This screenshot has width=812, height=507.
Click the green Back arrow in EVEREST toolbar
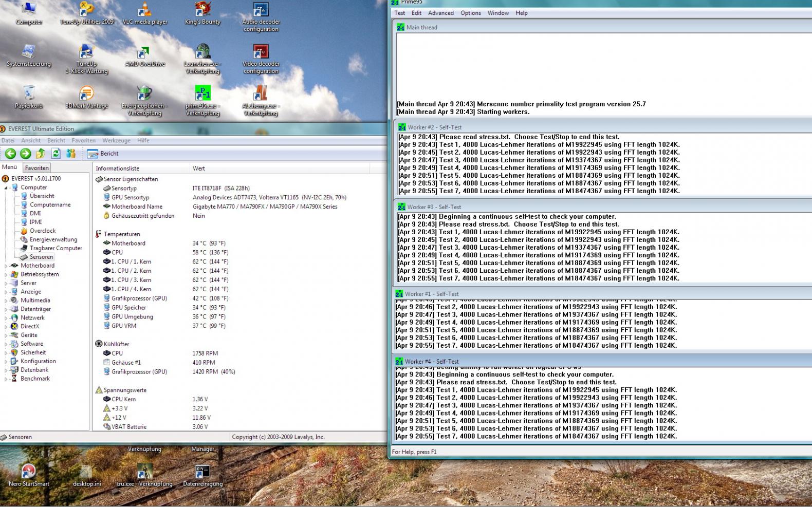click(x=10, y=153)
